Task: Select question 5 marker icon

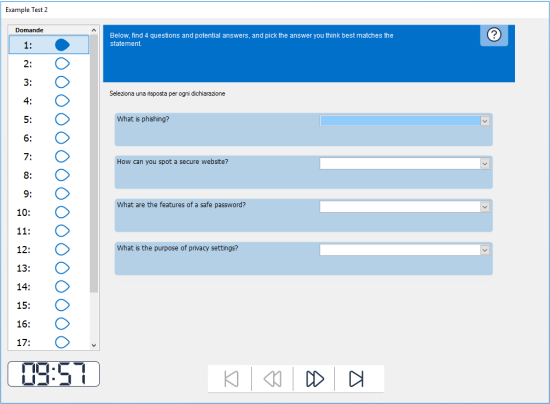Action: (62, 119)
